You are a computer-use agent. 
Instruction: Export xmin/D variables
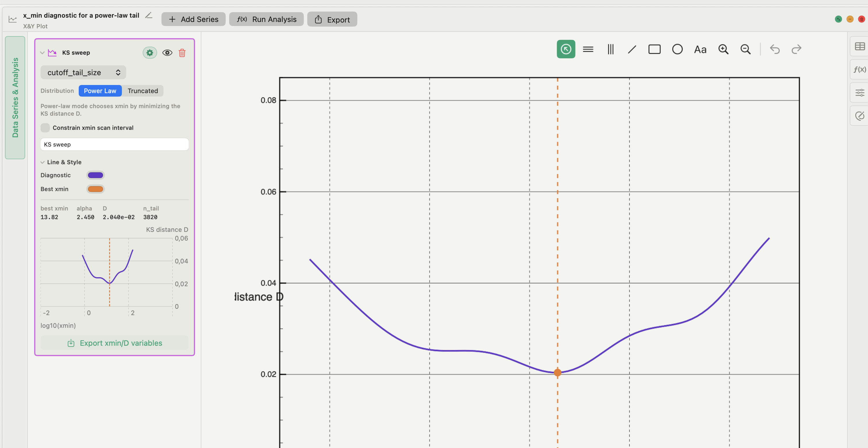(115, 343)
